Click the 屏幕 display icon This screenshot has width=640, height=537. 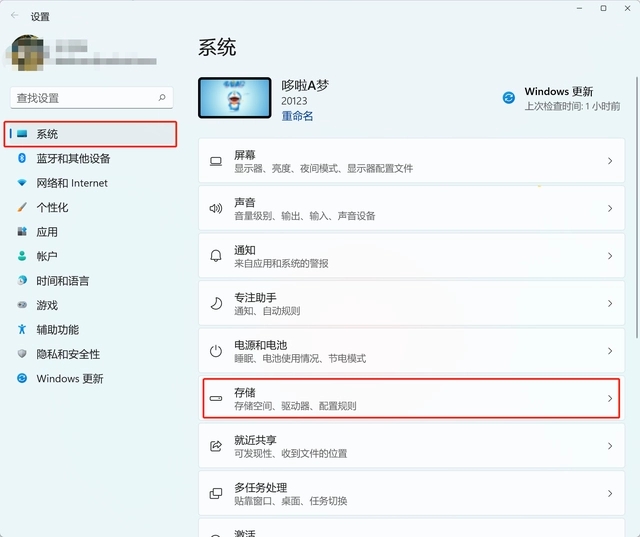(216, 161)
